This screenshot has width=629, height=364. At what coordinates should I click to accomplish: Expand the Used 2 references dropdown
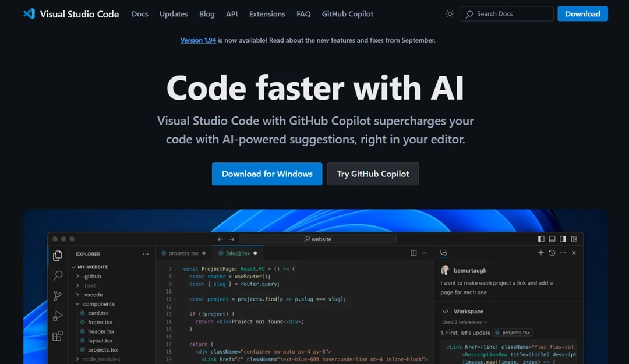(465, 322)
